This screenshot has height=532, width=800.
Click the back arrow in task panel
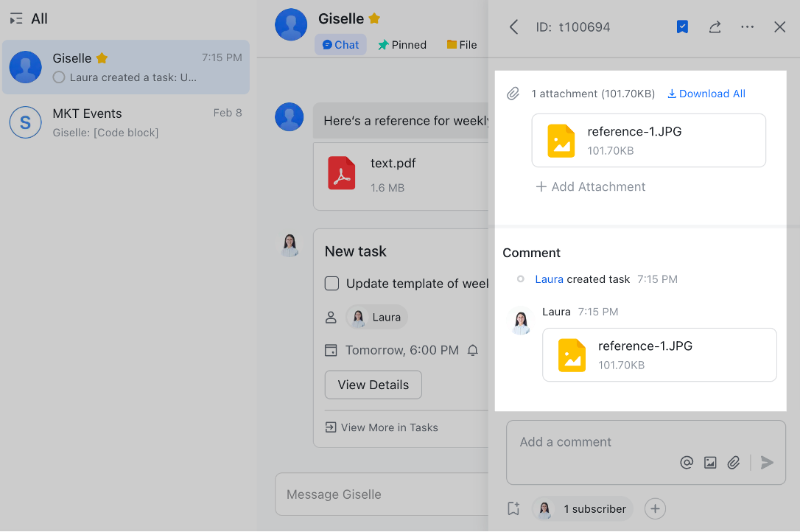pos(514,27)
